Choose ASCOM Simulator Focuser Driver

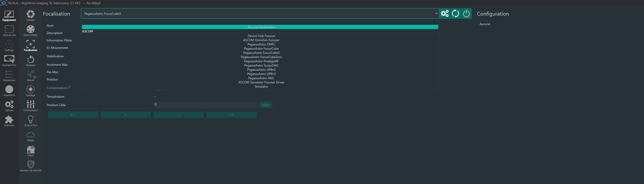[261, 82]
